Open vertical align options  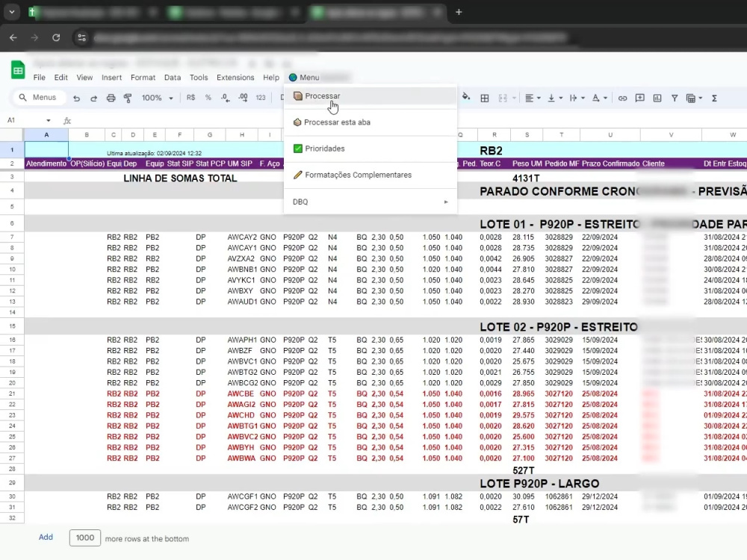[x=554, y=98]
